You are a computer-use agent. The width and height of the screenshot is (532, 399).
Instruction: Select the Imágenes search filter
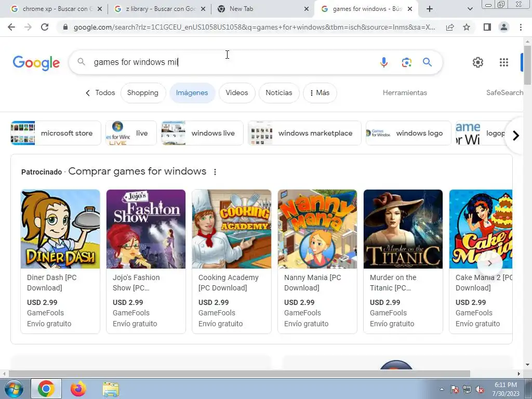coord(192,92)
